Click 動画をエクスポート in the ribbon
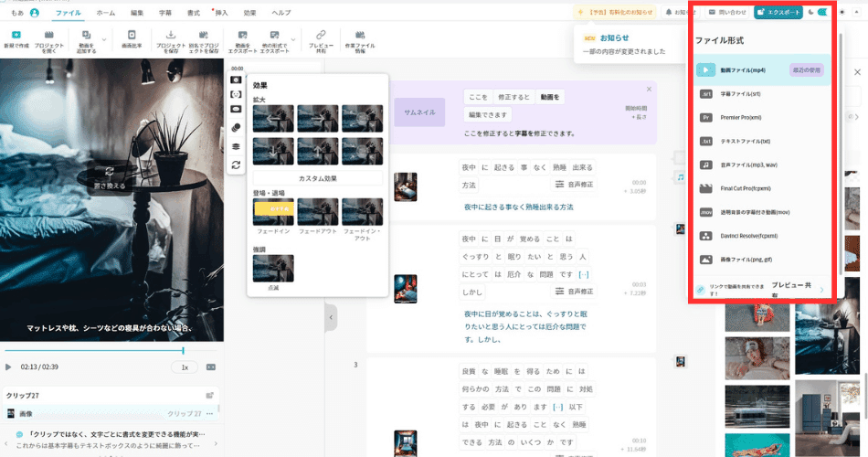 coord(242,41)
